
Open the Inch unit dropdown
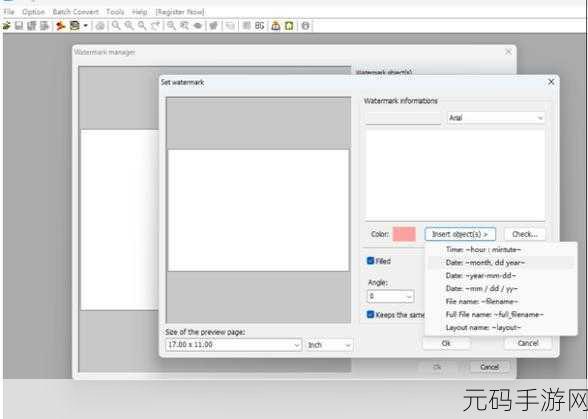[329, 345]
